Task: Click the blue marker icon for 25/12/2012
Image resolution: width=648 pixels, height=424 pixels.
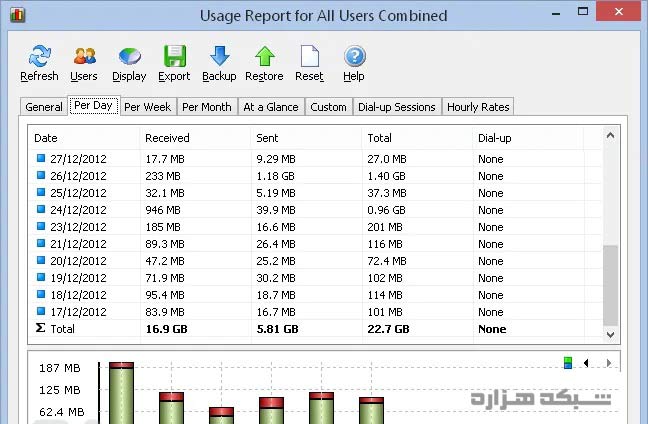Action: point(40,192)
